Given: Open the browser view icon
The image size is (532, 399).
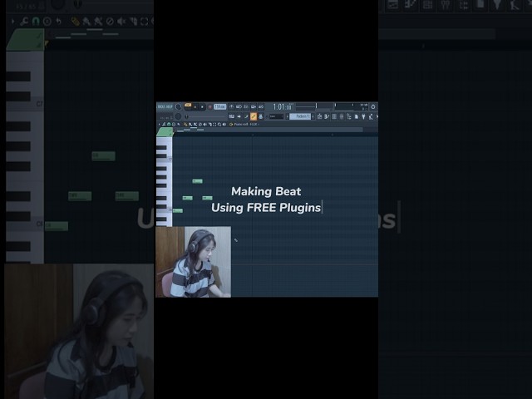Looking at the screenshot, I should 349,116.
